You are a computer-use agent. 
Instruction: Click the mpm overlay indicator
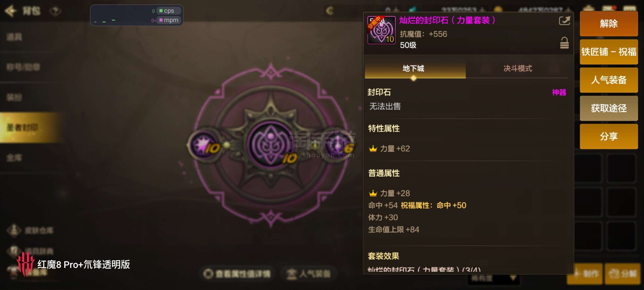(169, 20)
